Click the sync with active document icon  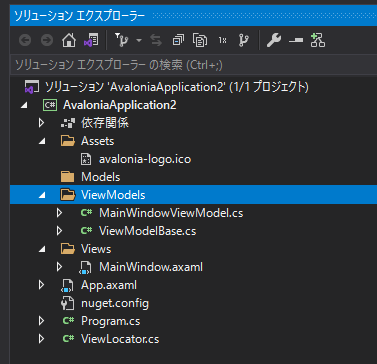click(156, 41)
